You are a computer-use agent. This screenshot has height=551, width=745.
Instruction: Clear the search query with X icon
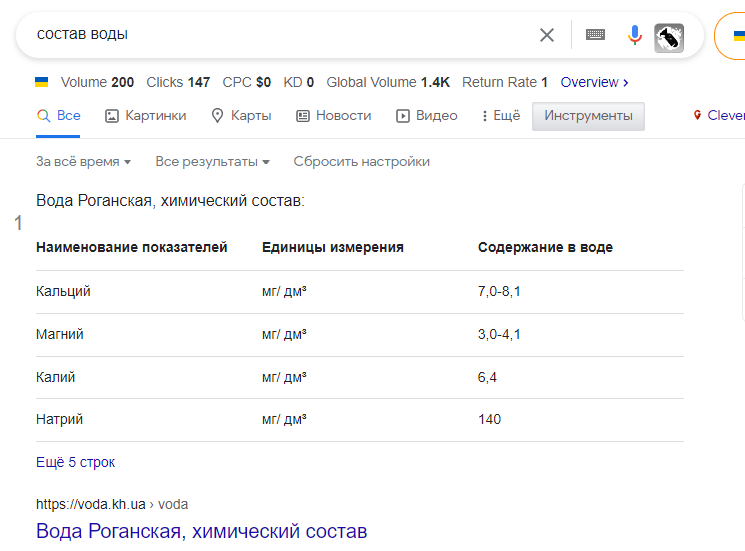click(547, 35)
